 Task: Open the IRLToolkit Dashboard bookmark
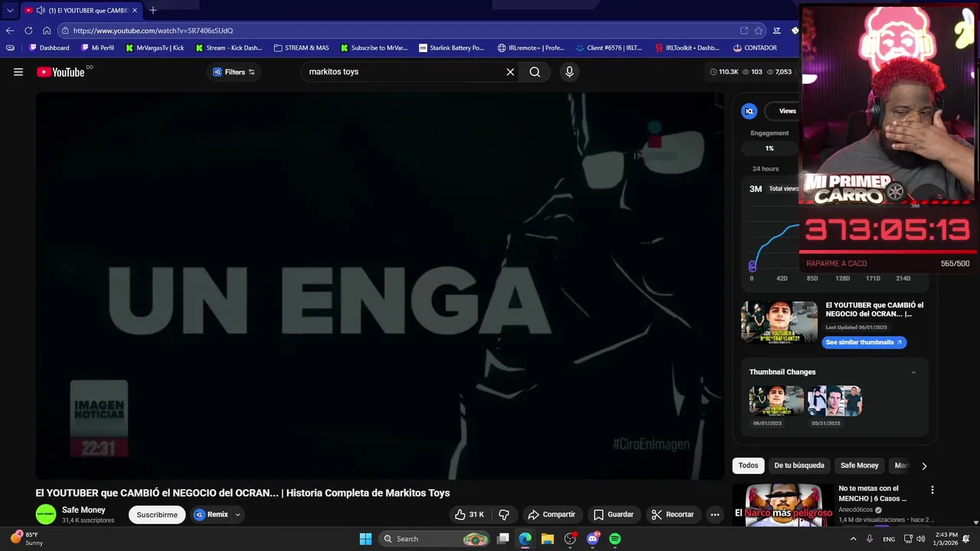[x=687, y=47]
